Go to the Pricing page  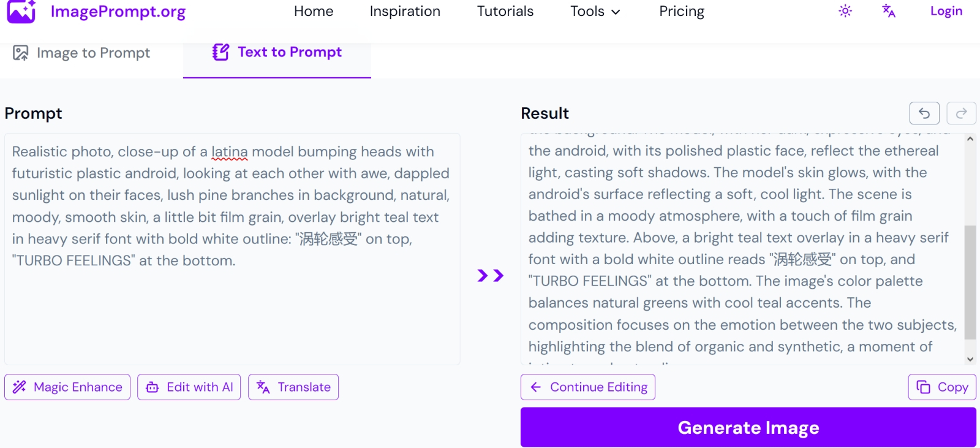coord(682,12)
